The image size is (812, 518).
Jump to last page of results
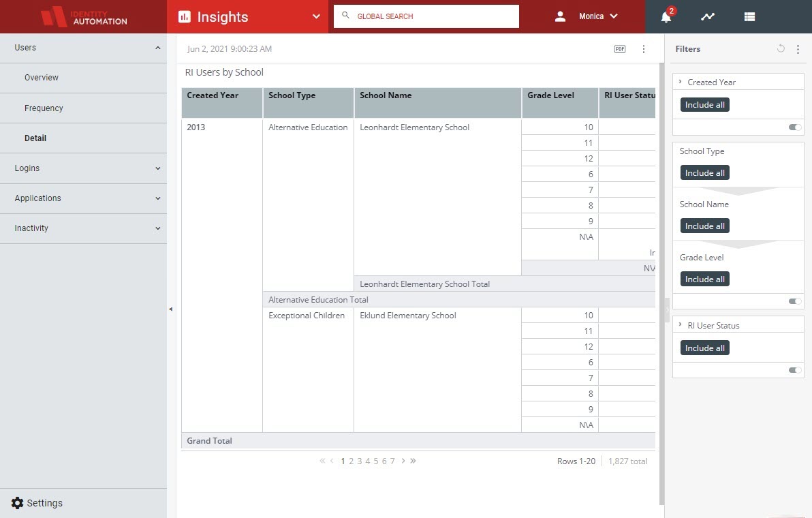click(x=413, y=461)
